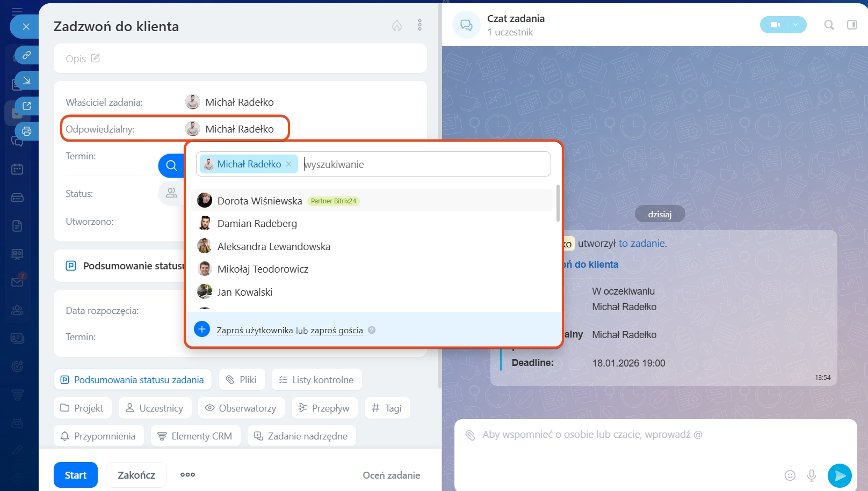
Task: Click the Czat zadania chat bubble avatar
Action: [x=466, y=25]
